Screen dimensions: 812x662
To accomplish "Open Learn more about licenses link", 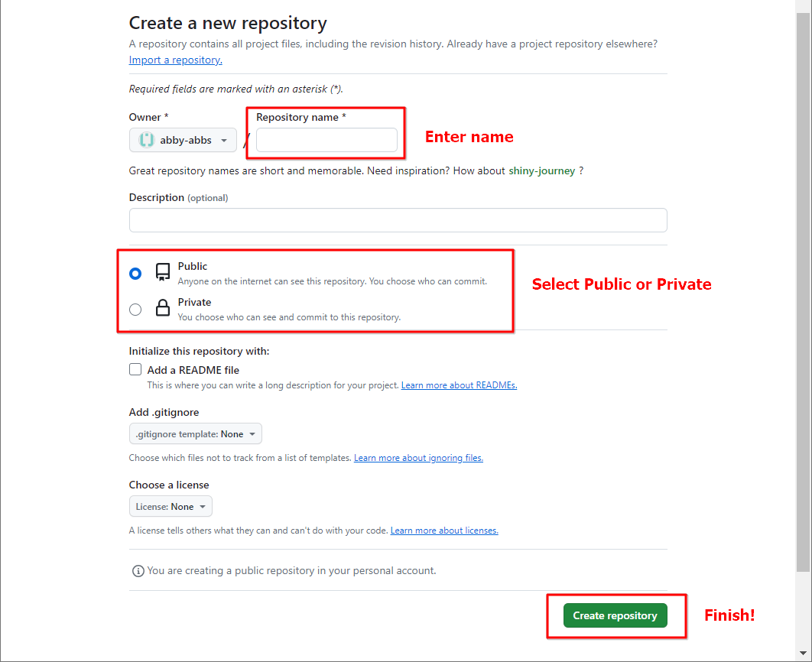I will coord(444,530).
